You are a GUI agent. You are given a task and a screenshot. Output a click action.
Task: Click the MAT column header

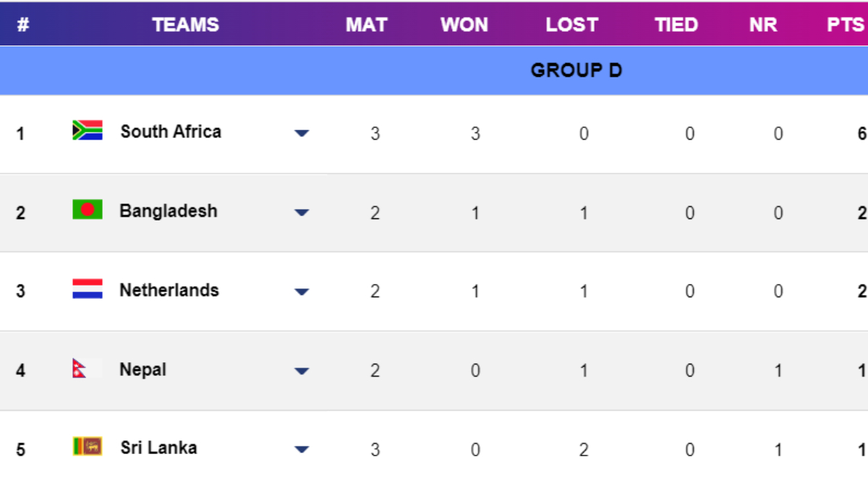[366, 25]
